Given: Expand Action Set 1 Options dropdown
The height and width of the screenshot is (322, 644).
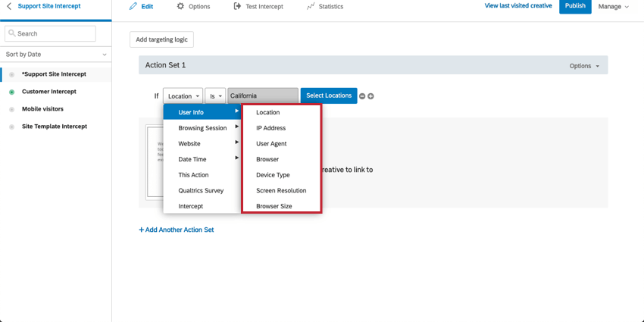Looking at the screenshot, I should point(584,66).
